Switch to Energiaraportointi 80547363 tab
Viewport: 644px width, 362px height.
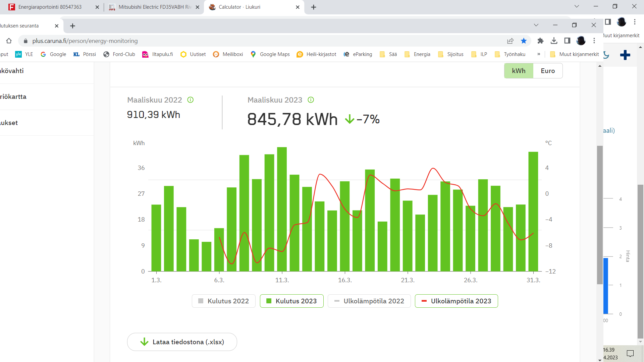coord(50,7)
